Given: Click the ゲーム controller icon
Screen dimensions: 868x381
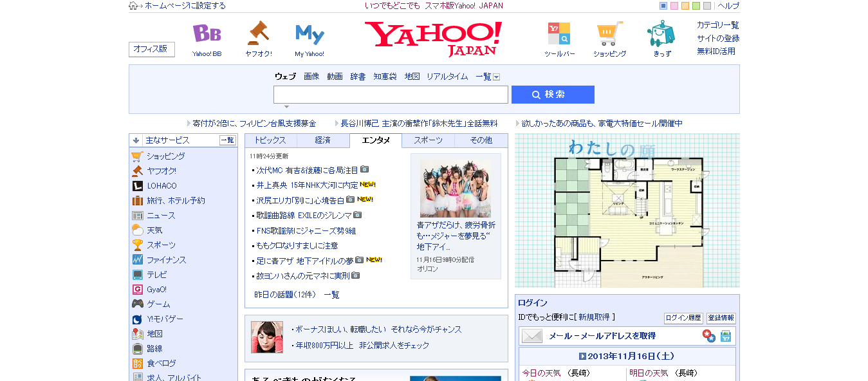Looking at the screenshot, I should coord(137,304).
